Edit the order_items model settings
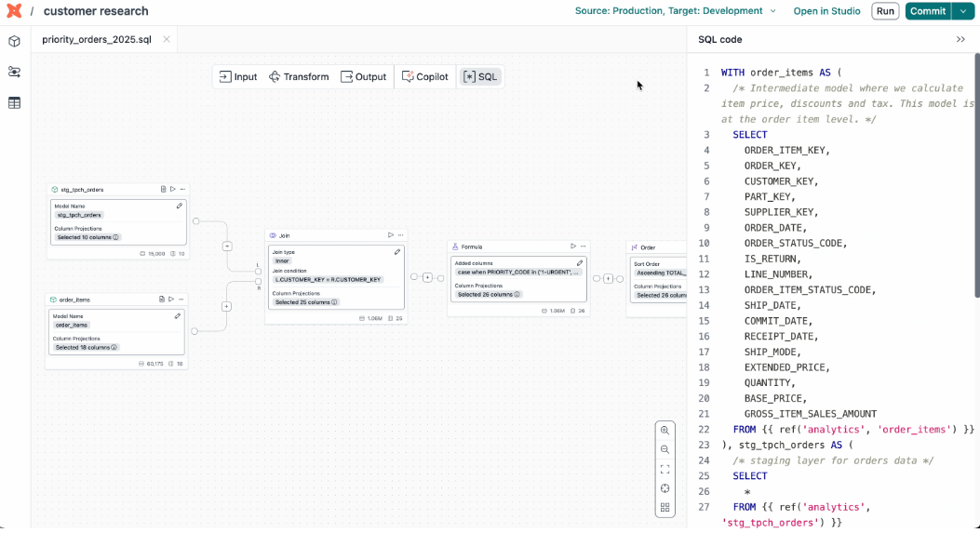Viewport: 980px width, 533px height. pyautogui.click(x=178, y=316)
